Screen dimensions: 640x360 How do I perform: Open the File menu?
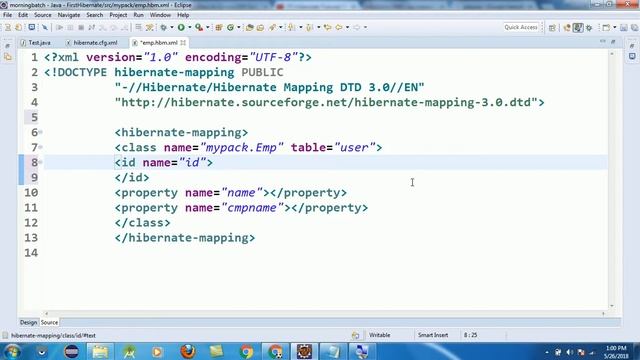coord(7,15)
